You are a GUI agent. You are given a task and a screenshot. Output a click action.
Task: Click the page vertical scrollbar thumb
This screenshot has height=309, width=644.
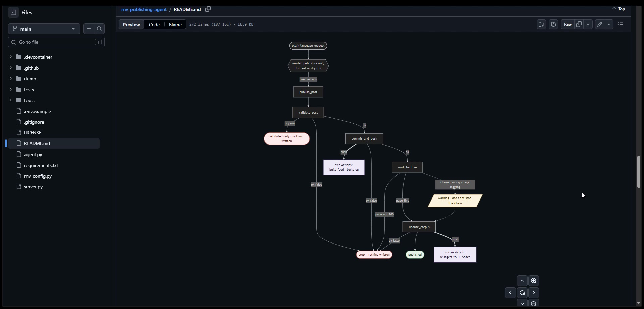click(639, 172)
